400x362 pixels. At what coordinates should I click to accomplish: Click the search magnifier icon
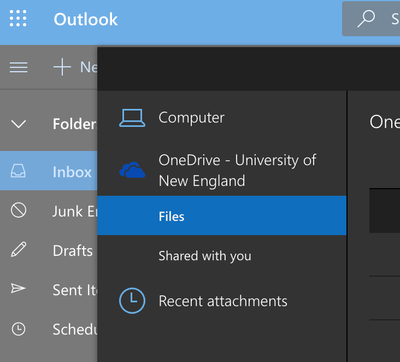[366, 18]
